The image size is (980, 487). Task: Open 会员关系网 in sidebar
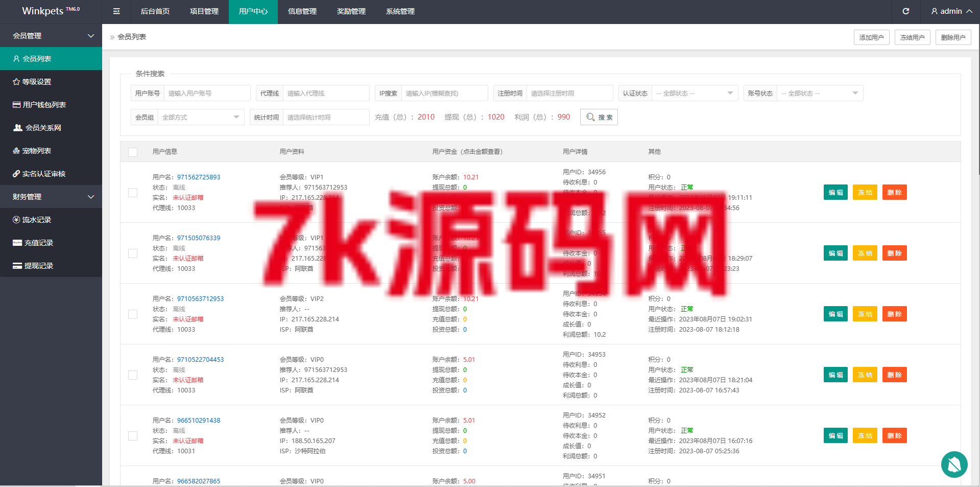pos(51,128)
